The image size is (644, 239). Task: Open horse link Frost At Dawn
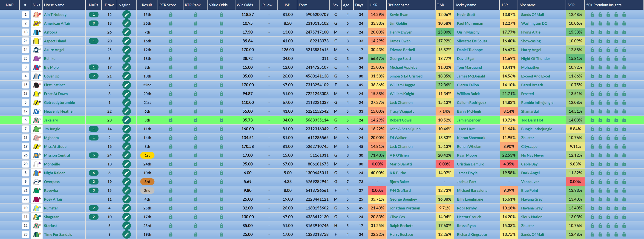click(x=56, y=94)
